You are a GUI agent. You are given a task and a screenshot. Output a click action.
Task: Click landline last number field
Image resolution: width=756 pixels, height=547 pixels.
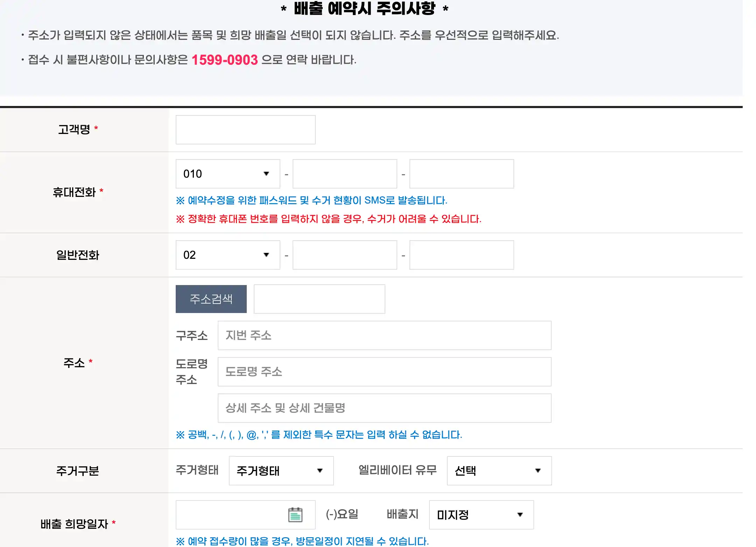(x=461, y=255)
